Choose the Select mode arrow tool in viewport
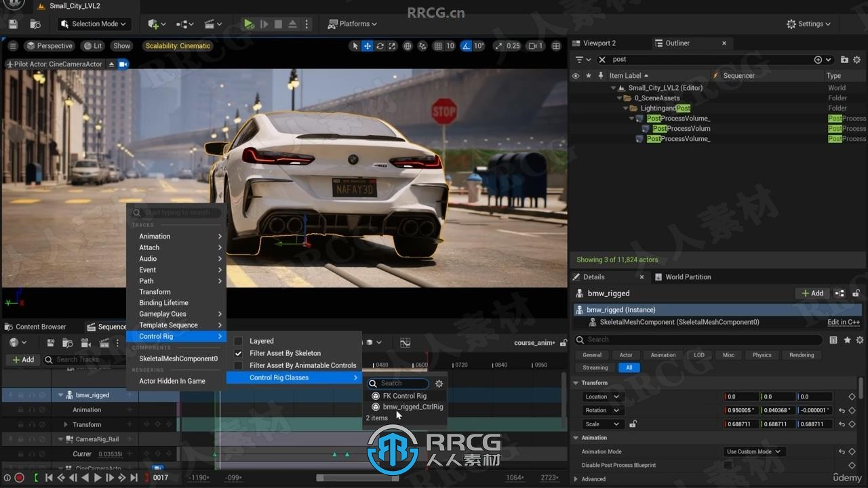Viewport: 868px width, 488px height. click(355, 46)
